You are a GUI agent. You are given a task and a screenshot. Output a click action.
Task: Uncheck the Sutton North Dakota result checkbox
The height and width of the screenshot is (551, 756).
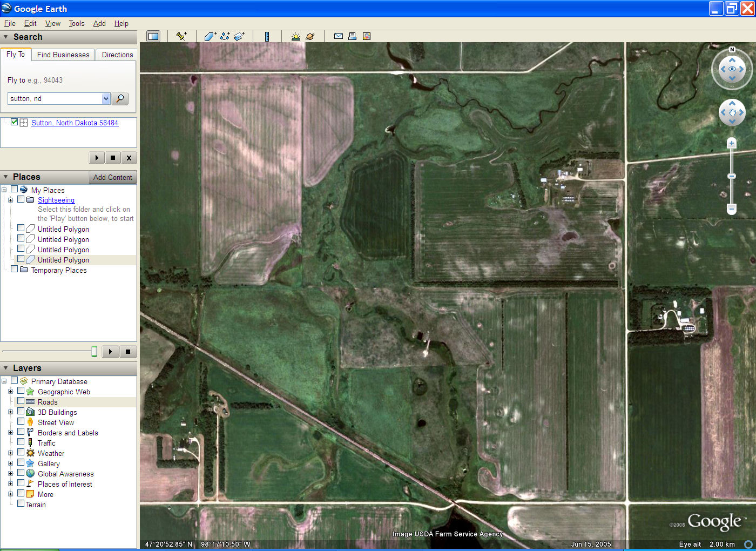(x=14, y=122)
